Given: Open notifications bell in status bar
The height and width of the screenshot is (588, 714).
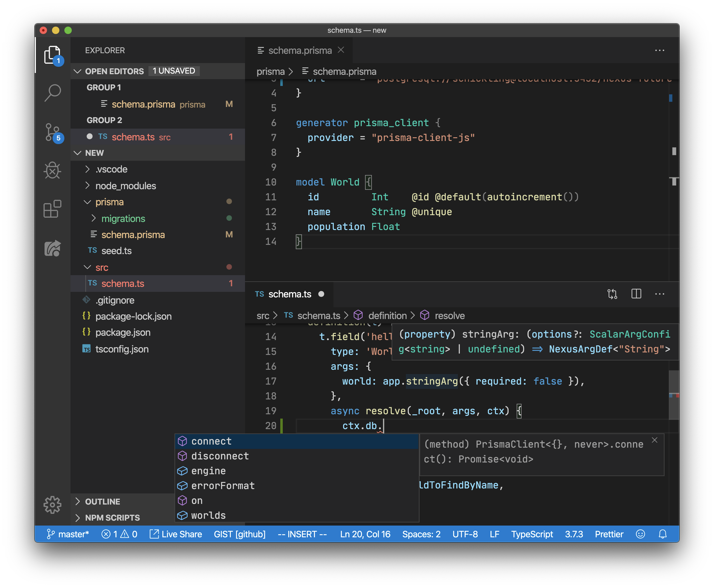Looking at the screenshot, I should click(662, 534).
